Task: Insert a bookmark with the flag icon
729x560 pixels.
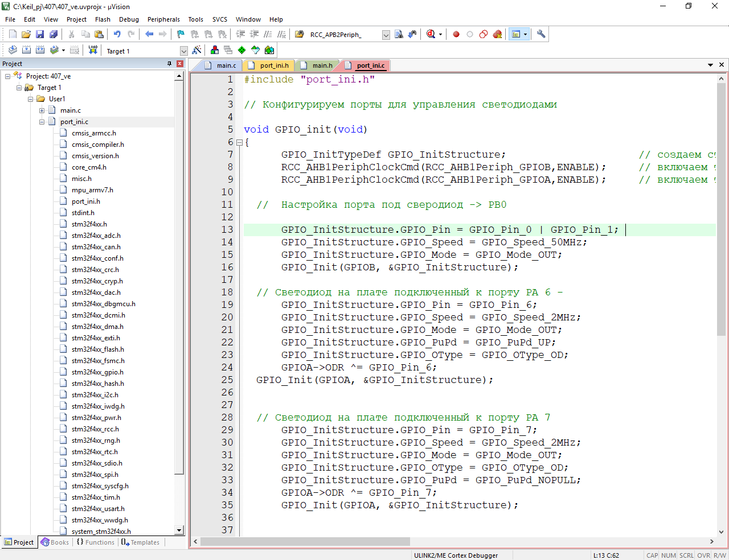Action: [x=181, y=34]
